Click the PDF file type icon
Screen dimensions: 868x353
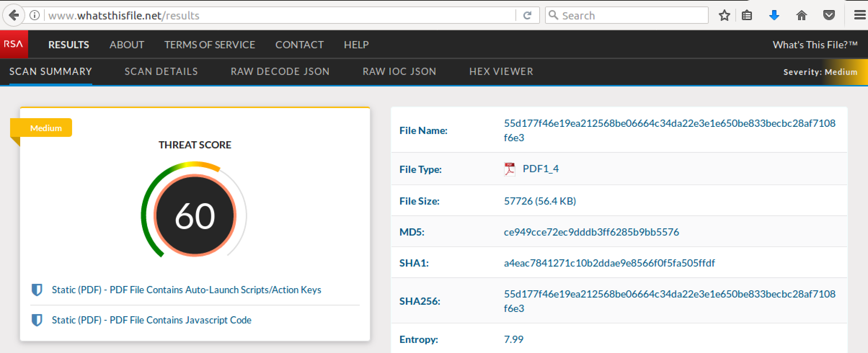click(x=509, y=169)
